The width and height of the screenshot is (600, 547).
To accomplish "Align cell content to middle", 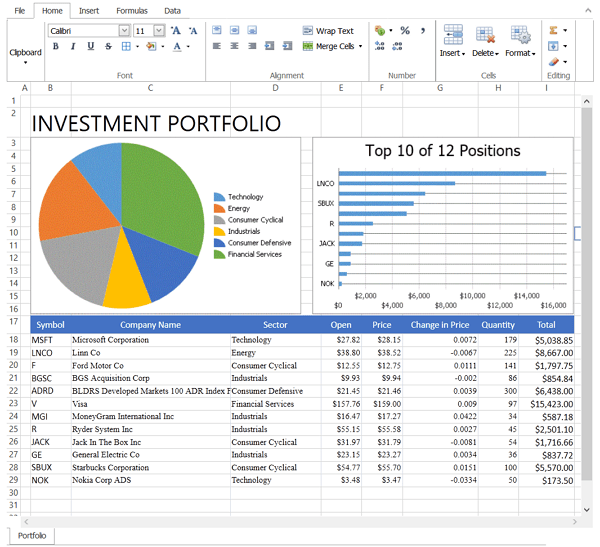I will tap(235, 30).
